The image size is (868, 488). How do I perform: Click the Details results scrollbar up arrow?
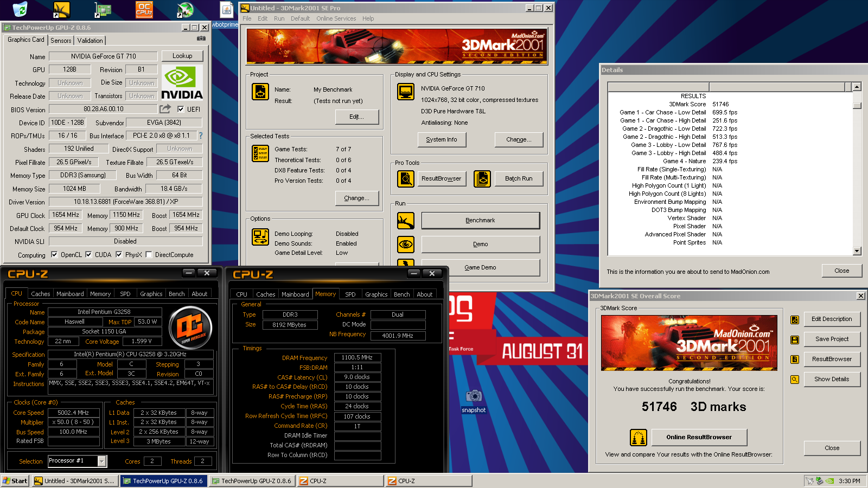(x=857, y=87)
